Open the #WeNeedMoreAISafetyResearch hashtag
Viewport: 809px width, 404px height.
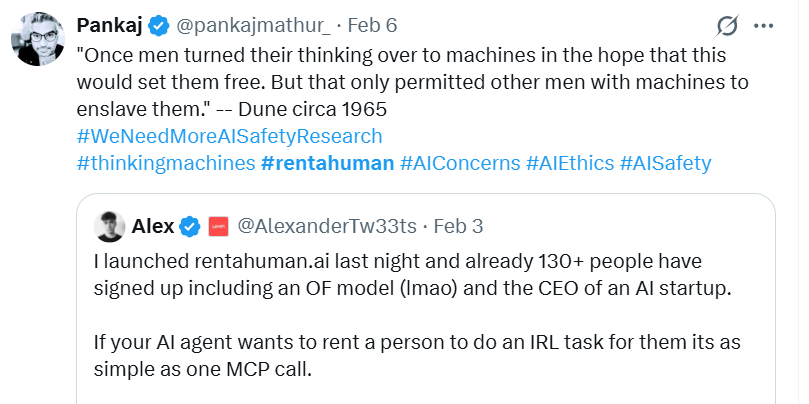[x=229, y=136]
